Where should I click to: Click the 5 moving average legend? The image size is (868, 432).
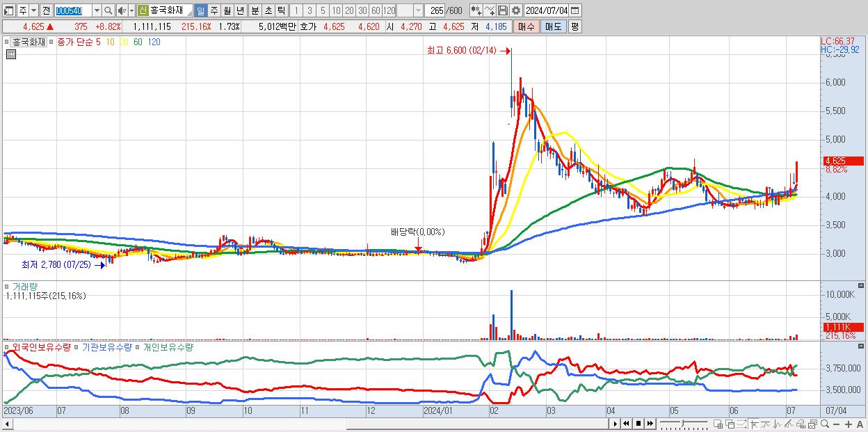98,42
